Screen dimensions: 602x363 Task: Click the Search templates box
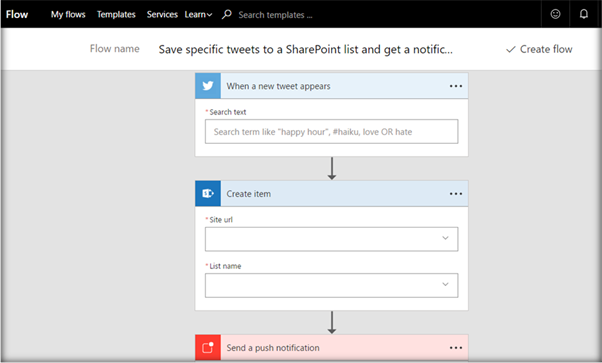(275, 15)
